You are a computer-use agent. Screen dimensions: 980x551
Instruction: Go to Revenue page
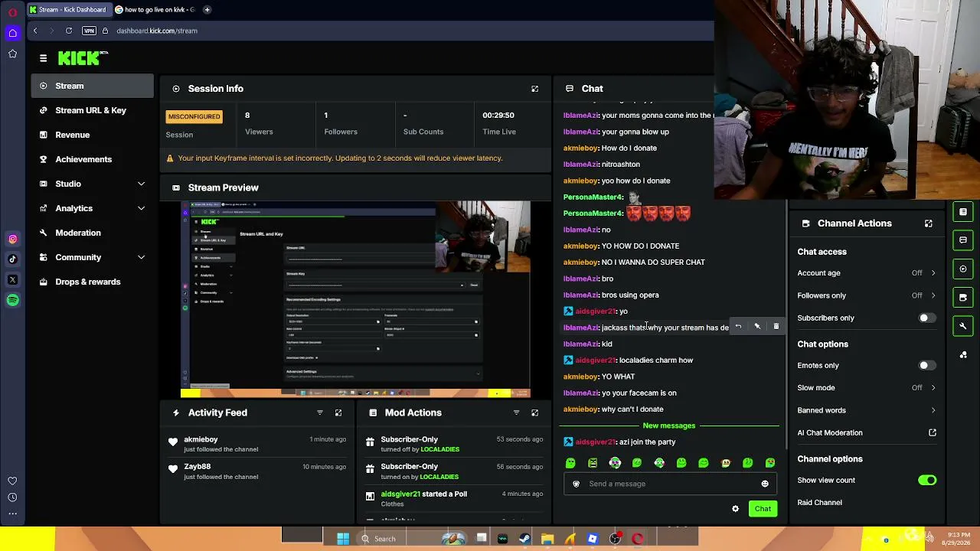click(x=93, y=135)
